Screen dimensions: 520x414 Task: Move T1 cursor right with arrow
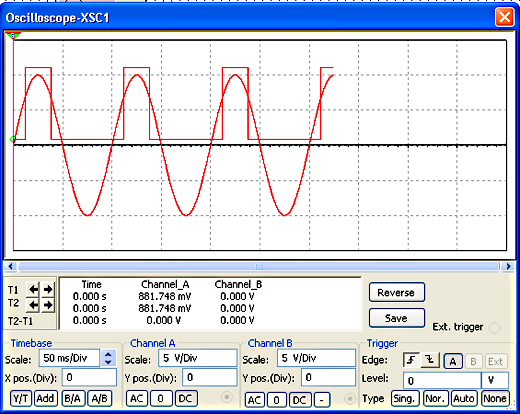48,289
